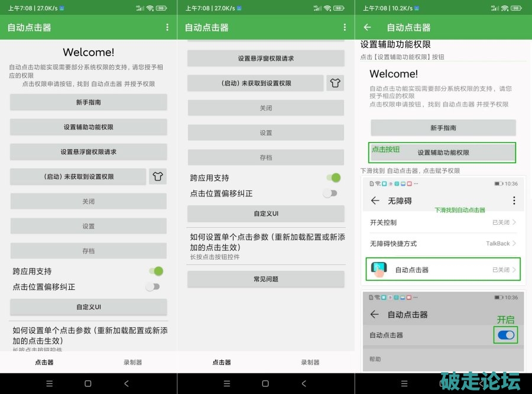
Task: Tap the 自动点击器 app icon in accessibility list
Action: (x=378, y=270)
